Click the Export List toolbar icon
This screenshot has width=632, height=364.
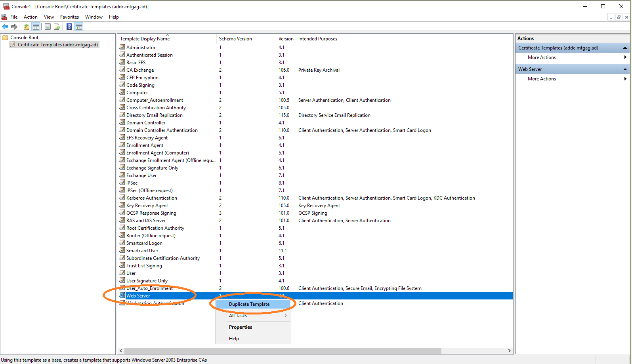pos(57,27)
